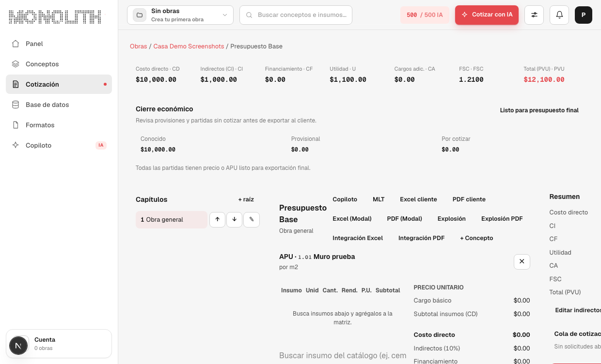Add a new item with + Concepto
This screenshot has height=364, width=601.
pyautogui.click(x=476, y=238)
